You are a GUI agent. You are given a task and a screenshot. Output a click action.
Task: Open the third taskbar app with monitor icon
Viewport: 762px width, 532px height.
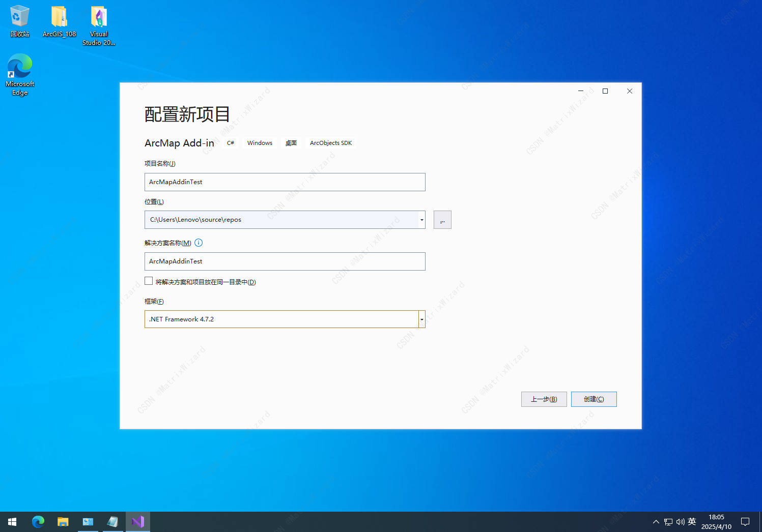tap(88, 522)
